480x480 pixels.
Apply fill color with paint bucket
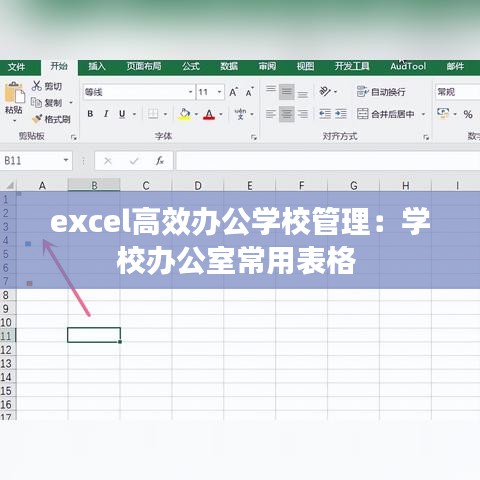pyautogui.click(x=184, y=114)
